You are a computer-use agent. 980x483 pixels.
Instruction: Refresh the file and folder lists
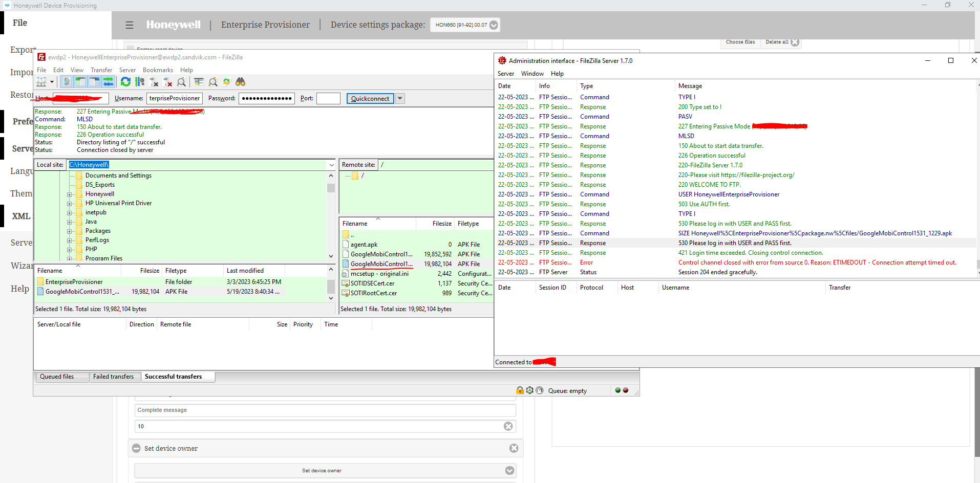125,82
